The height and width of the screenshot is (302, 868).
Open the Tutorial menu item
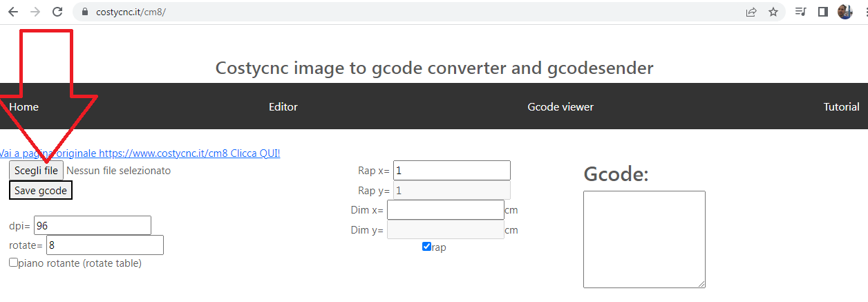pos(841,107)
